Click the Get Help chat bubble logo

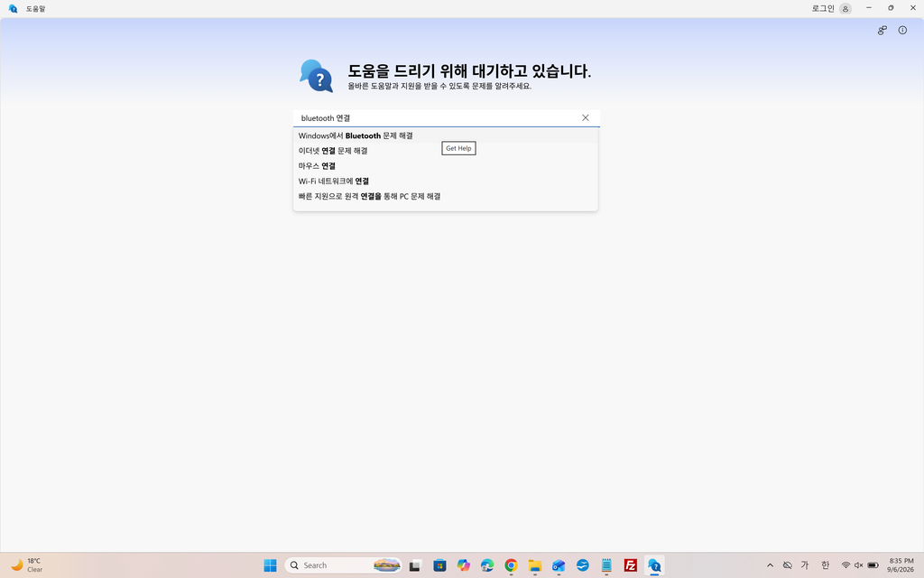click(317, 76)
